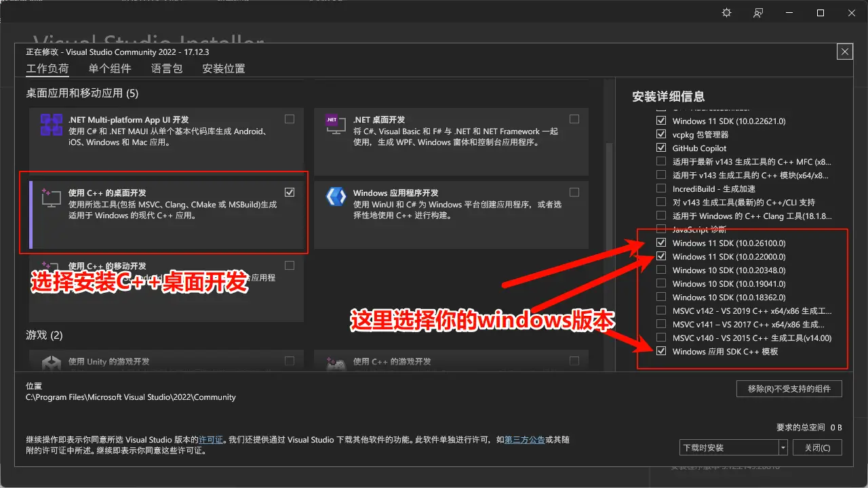Check the Windows 应用程序开发 workload checkbox
The width and height of the screenshot is (868, 488).
[574, 192]
